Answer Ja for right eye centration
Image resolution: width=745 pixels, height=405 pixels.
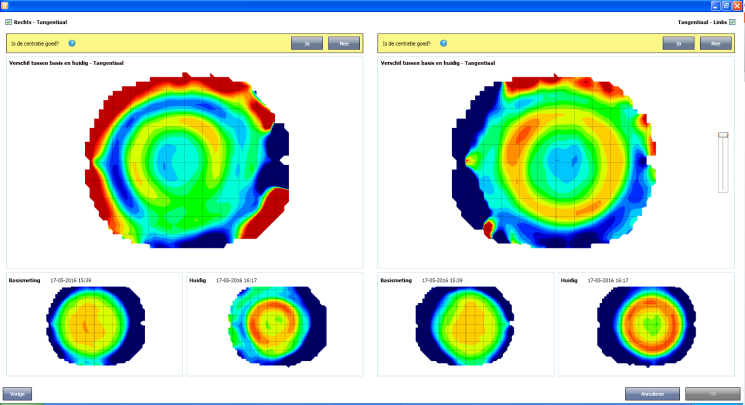307,43
